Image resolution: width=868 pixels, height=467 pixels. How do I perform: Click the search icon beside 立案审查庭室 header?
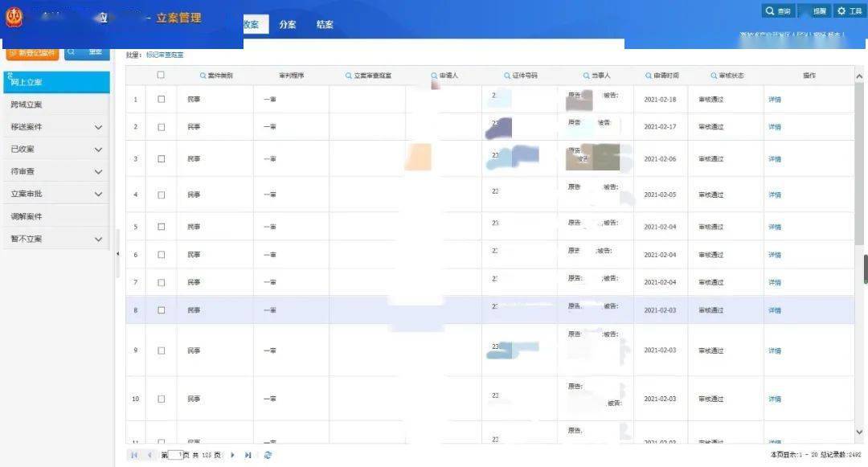coord(348,76)
